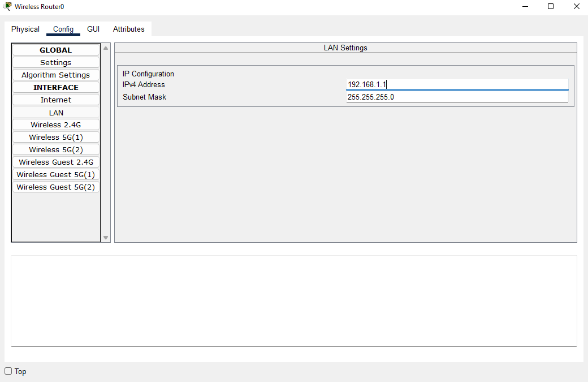Select the Attributes tab
The image size is (588, 382).
128,29
